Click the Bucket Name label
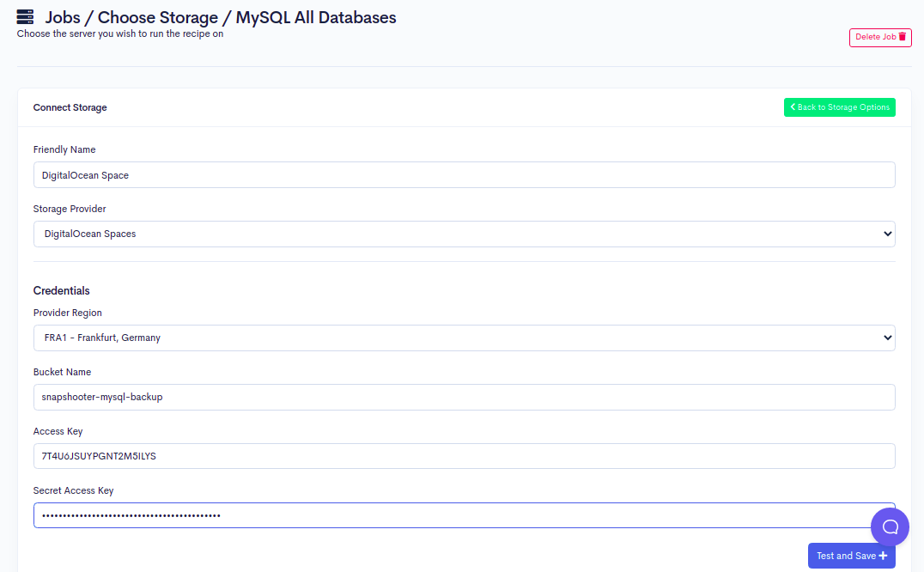 click(x=62, y=372)
